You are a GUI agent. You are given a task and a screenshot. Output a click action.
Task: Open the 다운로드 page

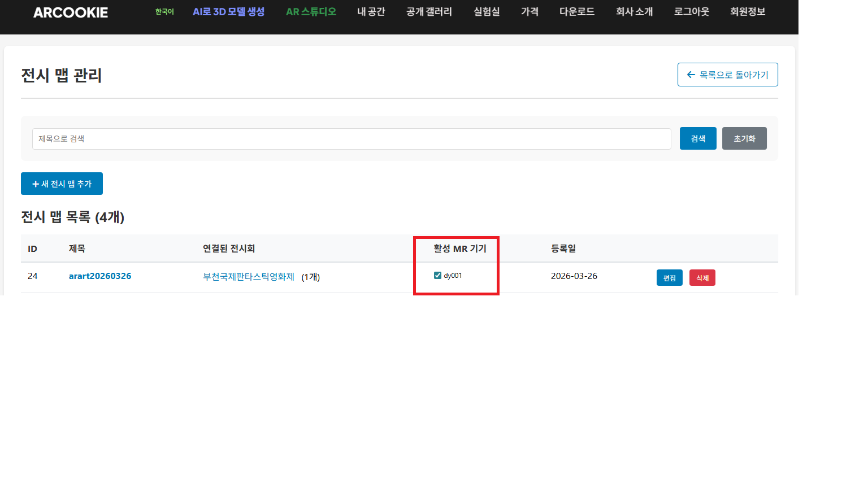[576, 11]
